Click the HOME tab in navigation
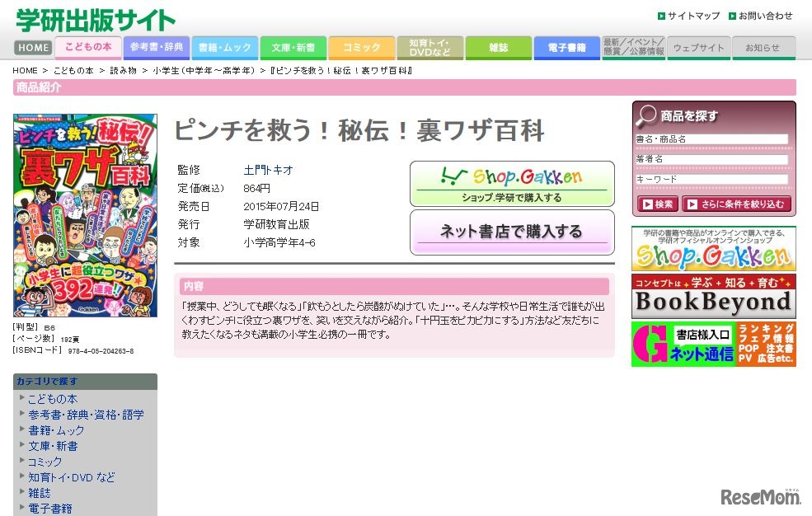Image resolution: width=812 pixels, height=516 pixels. coord(32,48)
